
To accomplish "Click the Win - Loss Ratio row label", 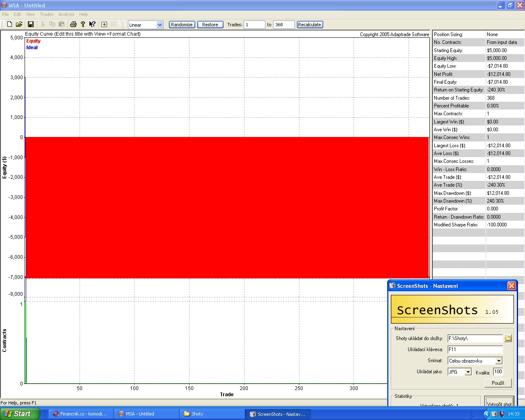I will pos(450,169).
